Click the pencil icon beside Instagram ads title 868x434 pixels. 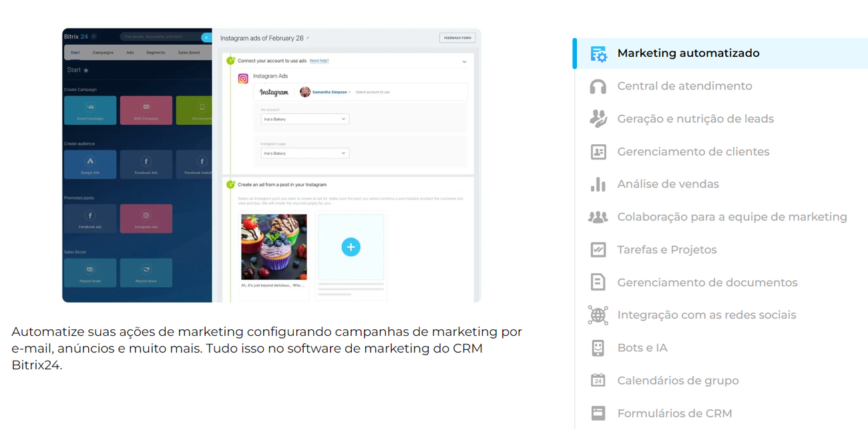pyautogui.click(x=308, y=38)
